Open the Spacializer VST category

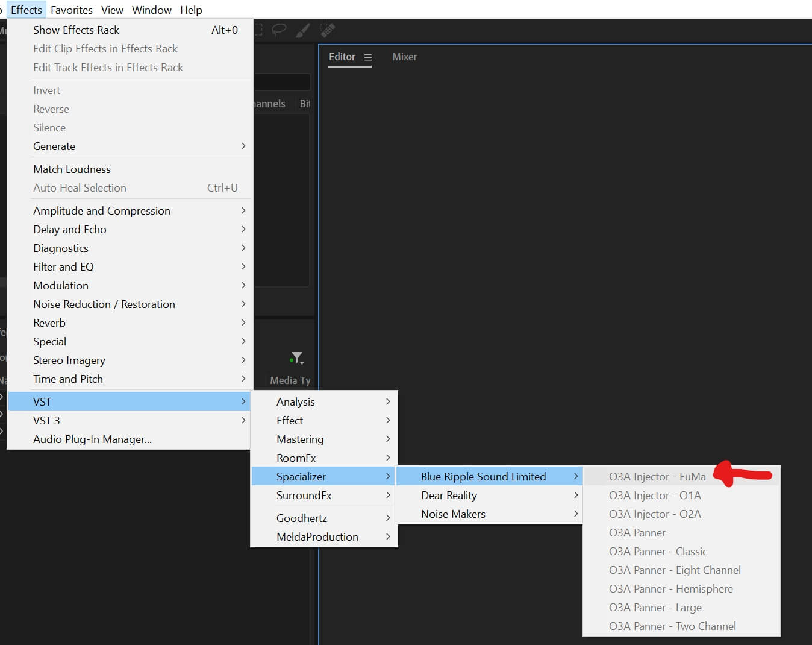tap(324, 476)
